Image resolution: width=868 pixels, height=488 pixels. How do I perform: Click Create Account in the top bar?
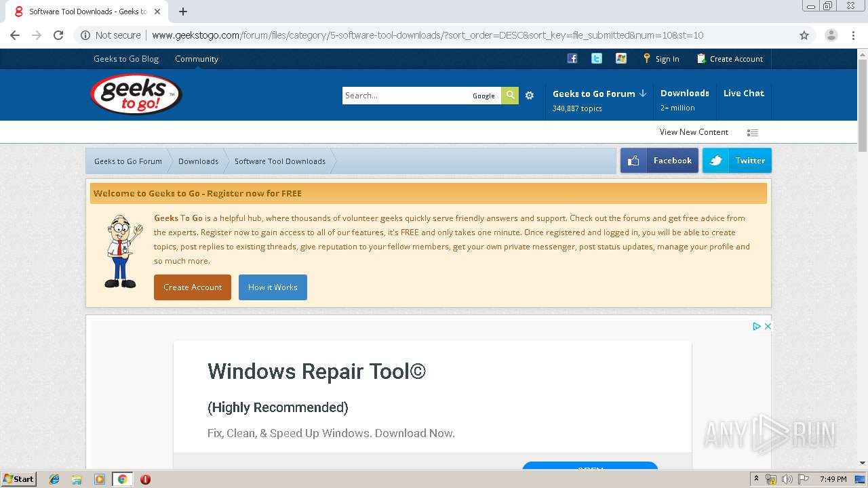[x=730, y=59]
